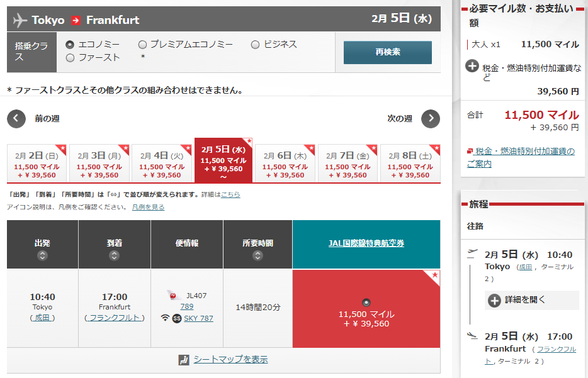Image resolution: width=588 pixels, height=378 pixels.
Task: Click the red arrow between Tokyo and Frankfurt
Action: (x=76, y=20)
